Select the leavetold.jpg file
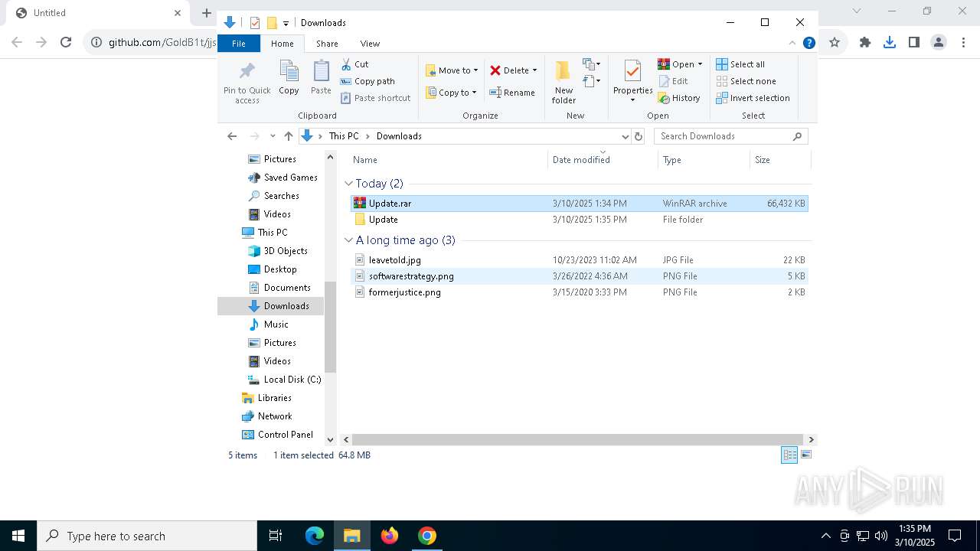Screen dimensions: 980x551 click(579, 260)
